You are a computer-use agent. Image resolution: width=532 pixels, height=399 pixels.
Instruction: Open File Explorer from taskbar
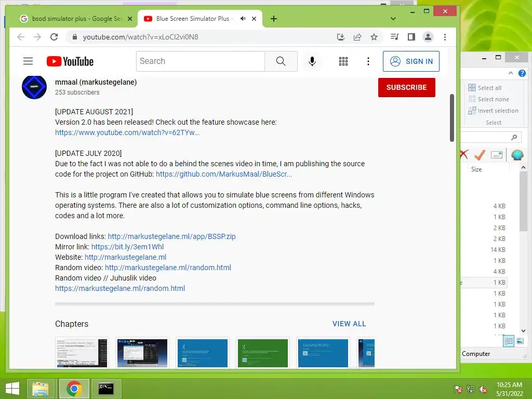tap(41, 389)
